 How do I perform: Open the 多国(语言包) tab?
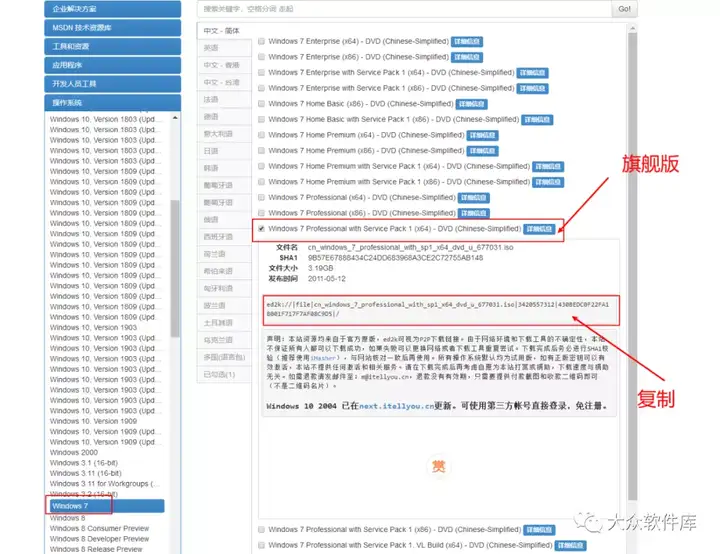point(225,357)
